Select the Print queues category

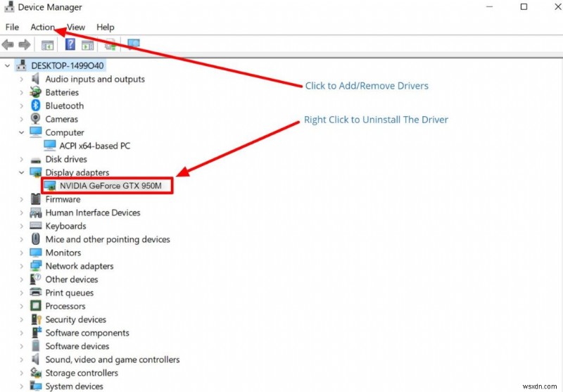[x=69, y=293]
